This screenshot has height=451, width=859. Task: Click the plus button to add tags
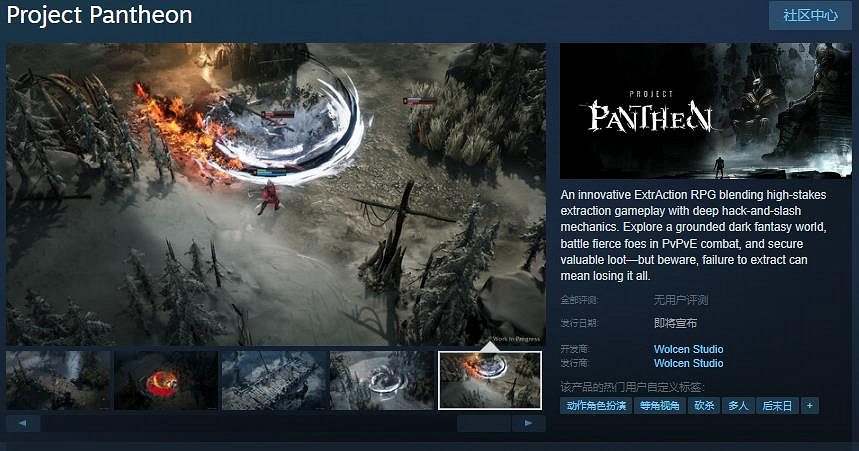[x=810, y=406]
